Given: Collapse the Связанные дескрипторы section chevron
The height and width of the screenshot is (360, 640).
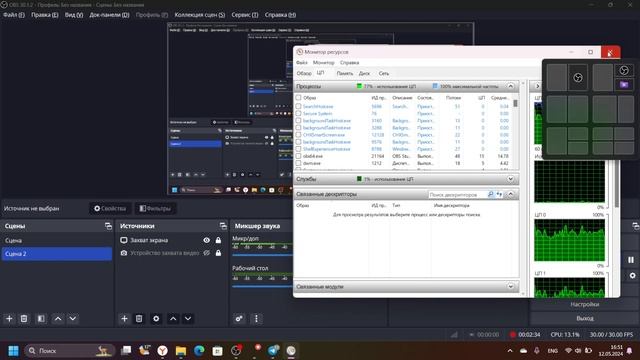Looking at the screenshot, I should (x=511, y=194).
